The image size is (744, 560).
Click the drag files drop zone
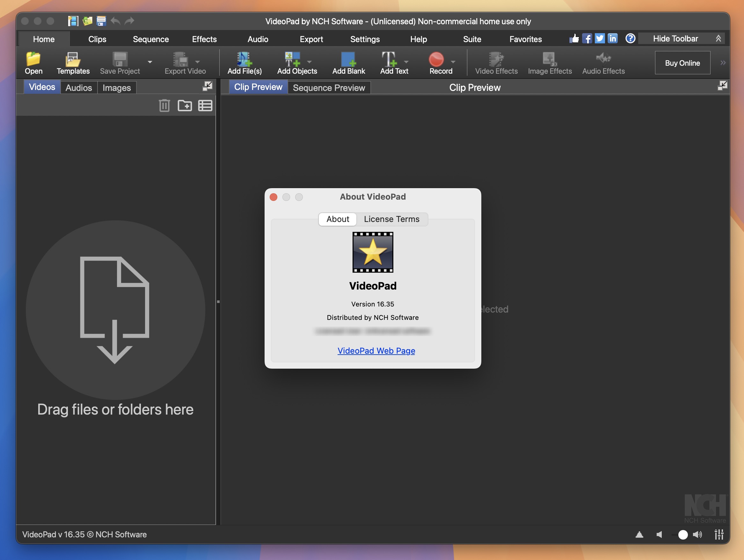pos(115,310)
